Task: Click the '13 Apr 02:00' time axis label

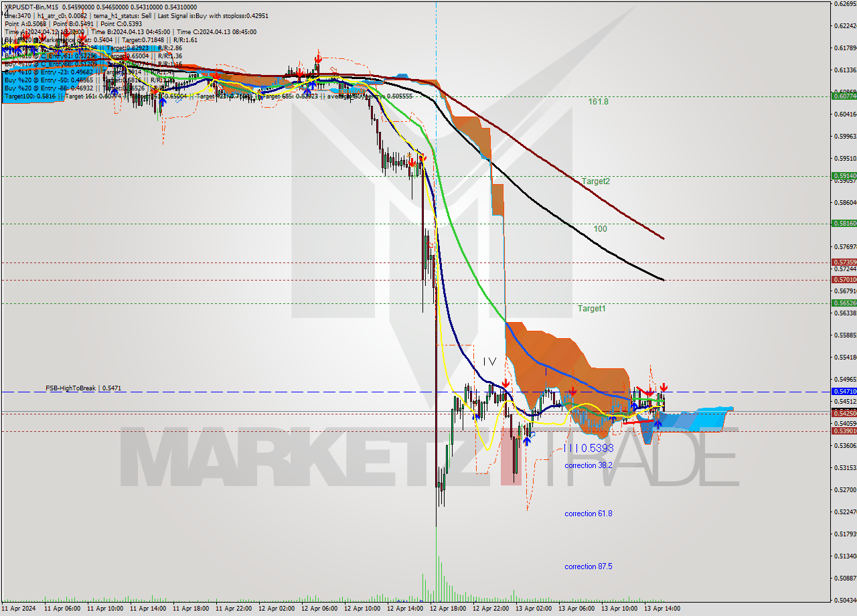Action: (532, 609)
